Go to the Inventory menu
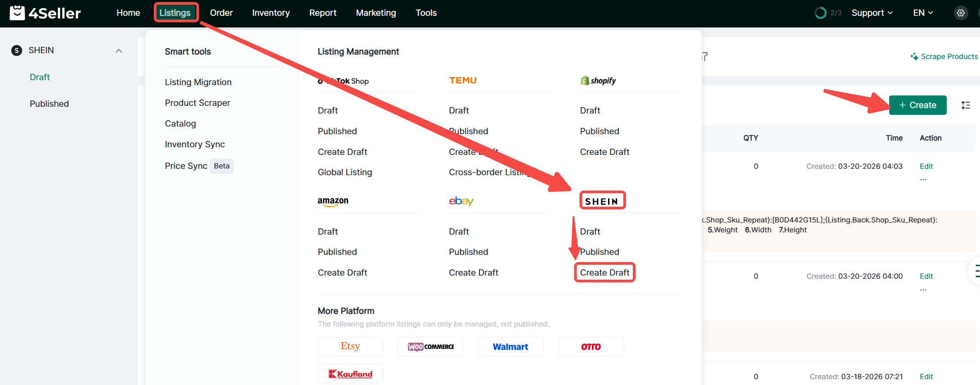 [271, 13]
